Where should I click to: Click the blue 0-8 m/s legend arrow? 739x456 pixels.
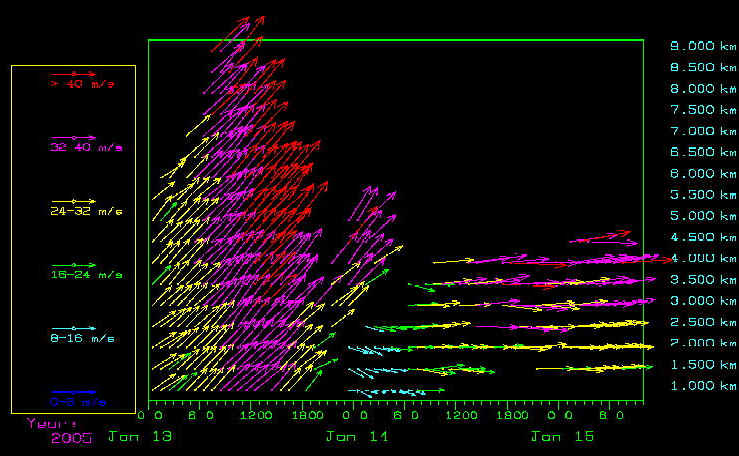click(x=73, y=391)
